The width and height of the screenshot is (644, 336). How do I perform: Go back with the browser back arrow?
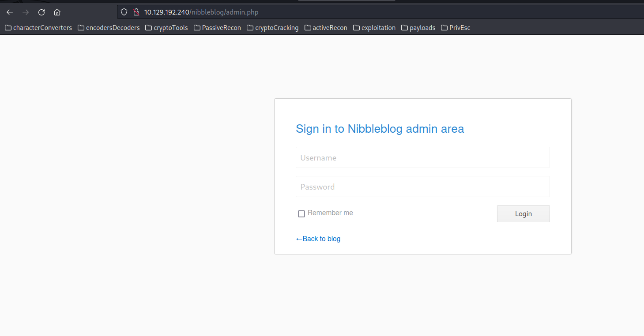(x=10, y=12)
